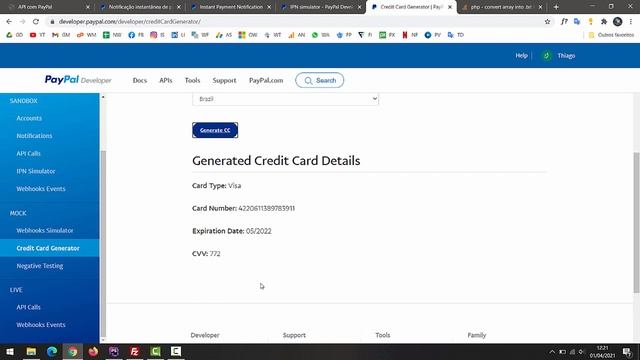Open FileZilla from taskbar

pos(134,351)
